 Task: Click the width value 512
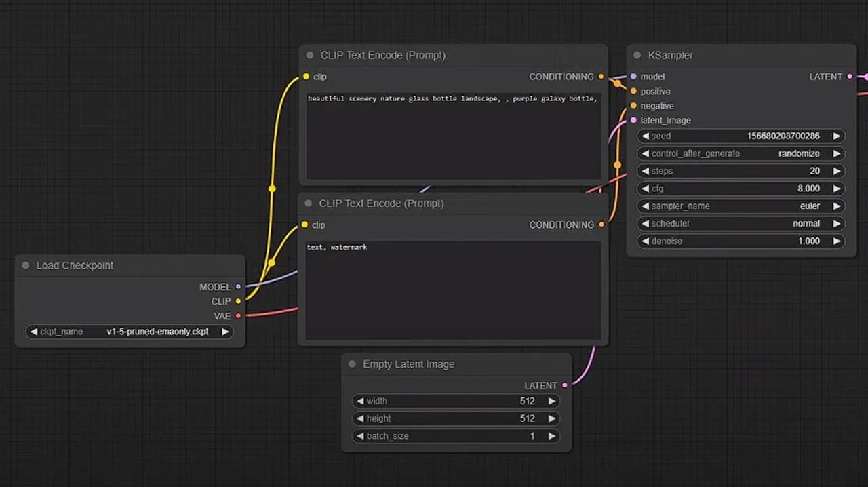click(x=527, y=401)
